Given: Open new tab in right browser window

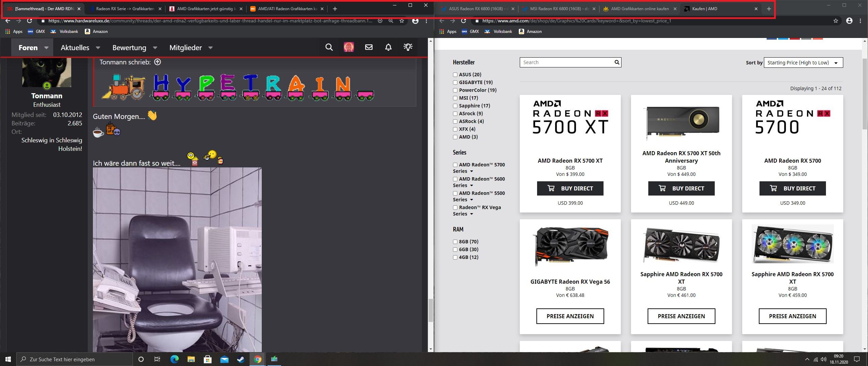Looking at the screenshot, I should point(769,9).
